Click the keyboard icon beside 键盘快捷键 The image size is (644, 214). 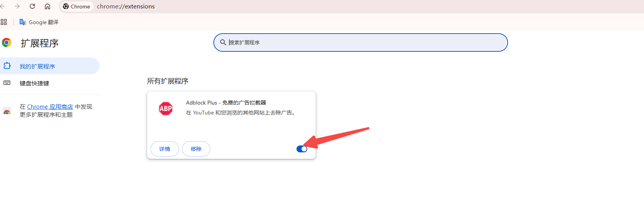point(7,83)
